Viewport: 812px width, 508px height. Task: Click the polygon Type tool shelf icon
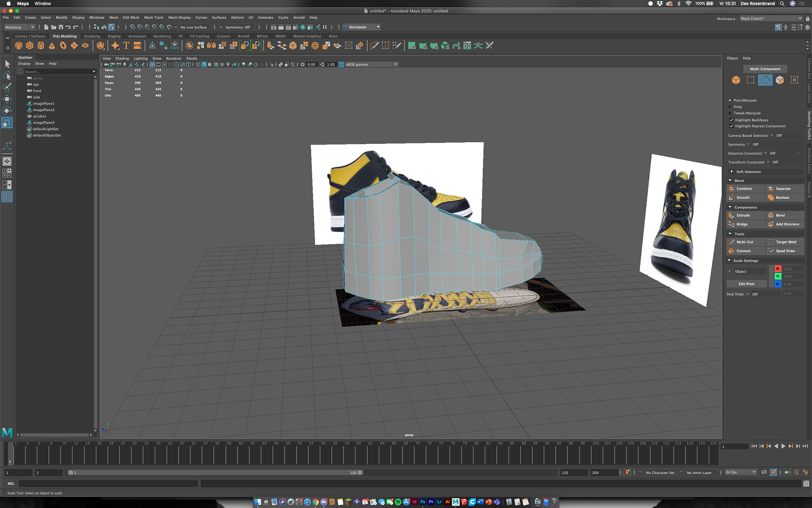pyautogui.click(x=126, y=46)
